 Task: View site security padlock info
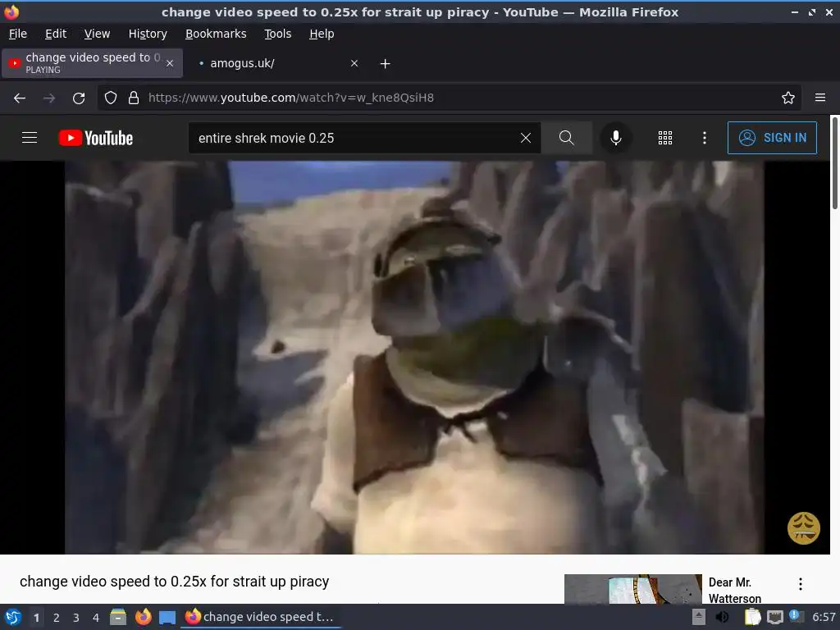(134, 98)
